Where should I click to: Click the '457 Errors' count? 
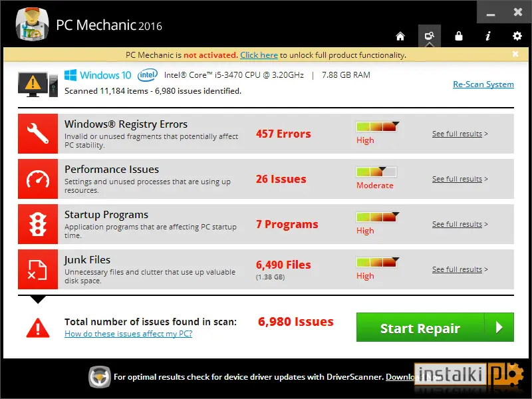pyautogui.click(x=283, y=134)
